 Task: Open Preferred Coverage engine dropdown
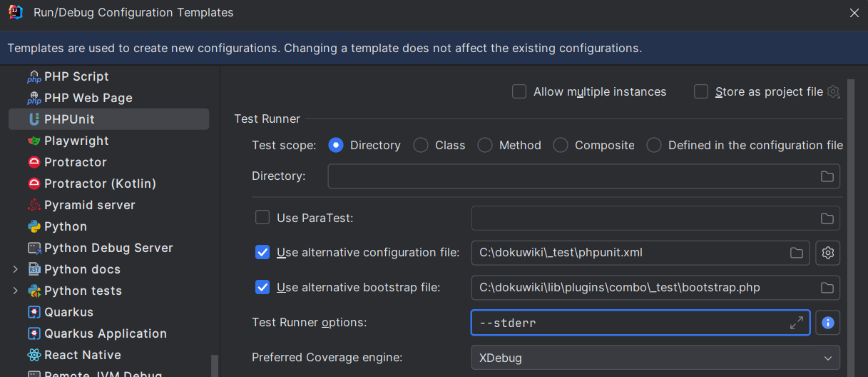pyautogui.click(x=655, y=358)
